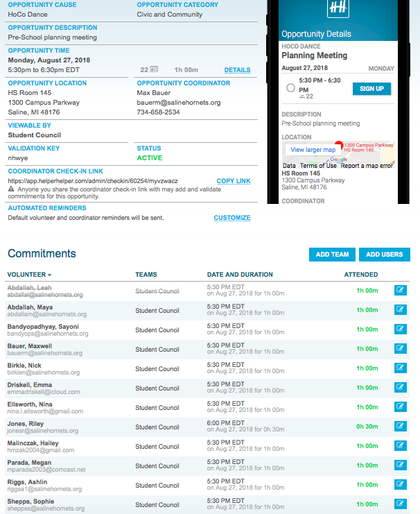Click the TEAMS column header
This screenshot has width=420, height=514.
pos(146,275)
